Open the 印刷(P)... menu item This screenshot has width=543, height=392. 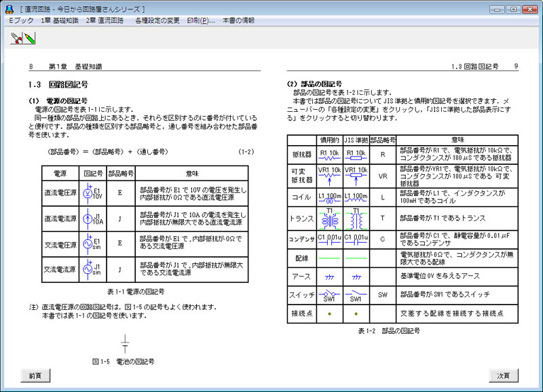tap(201, 20)
